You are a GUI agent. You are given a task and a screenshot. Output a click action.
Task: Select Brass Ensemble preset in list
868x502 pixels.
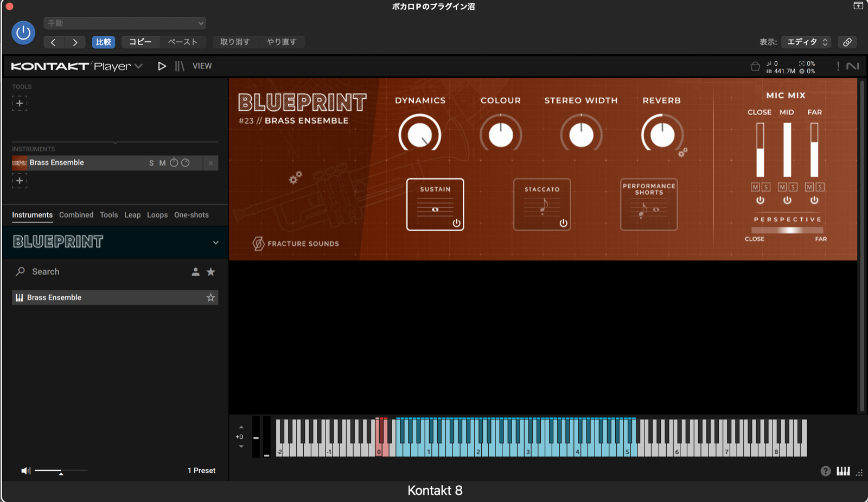115,297
